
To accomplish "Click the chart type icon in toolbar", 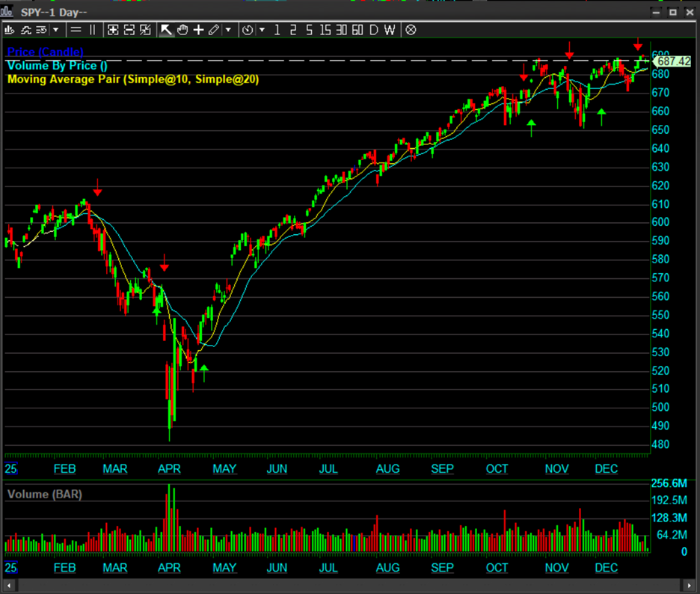I will point(10,30).
